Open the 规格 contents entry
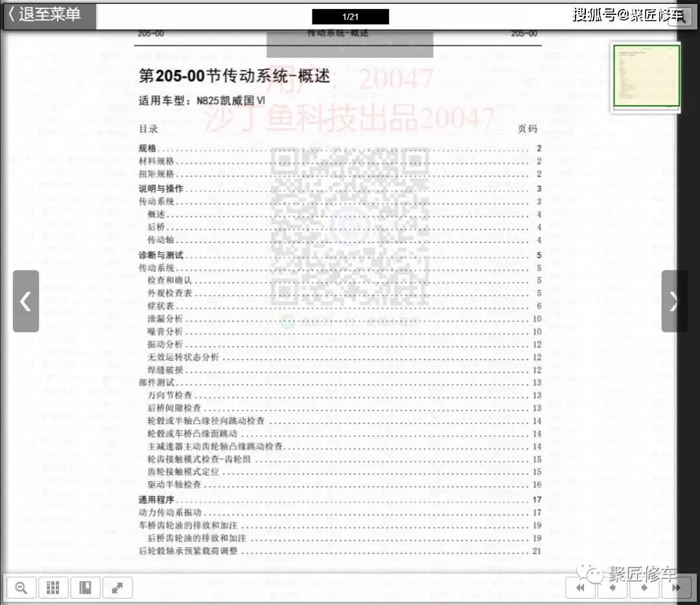The image size is (700, 605). pyautogui.click(x=340, y=148)
